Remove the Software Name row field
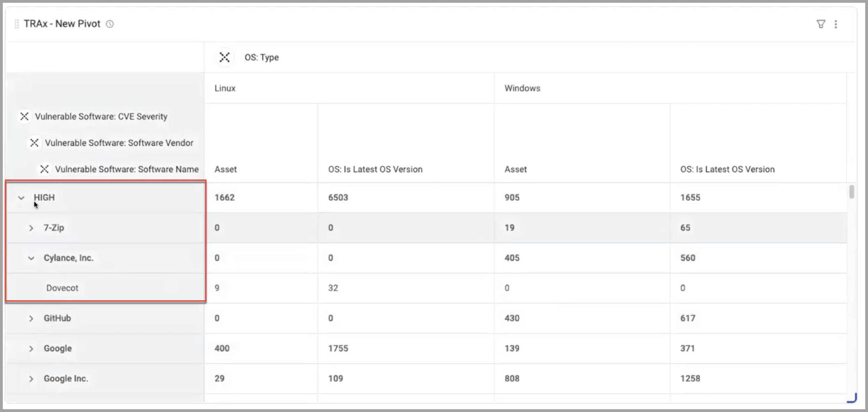Viewport: 868px width, 412px height. click(x=44, y=169)
